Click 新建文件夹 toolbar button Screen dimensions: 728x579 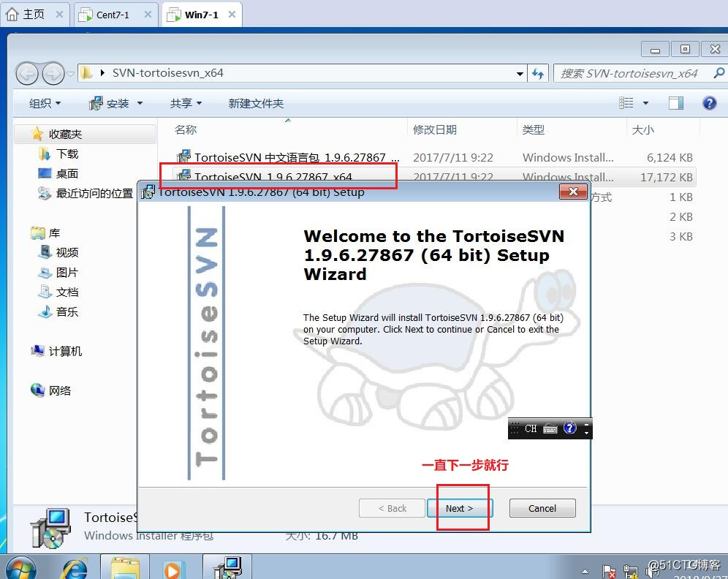(x=256, y=103)
